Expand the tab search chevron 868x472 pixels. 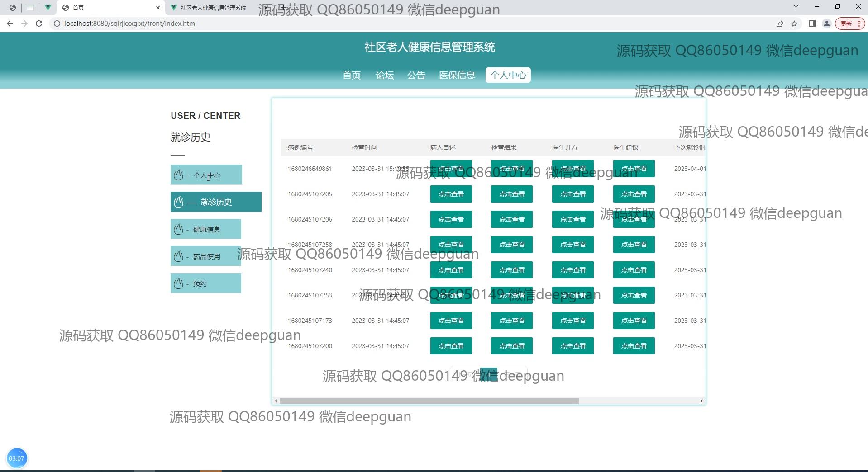[796, 7]
